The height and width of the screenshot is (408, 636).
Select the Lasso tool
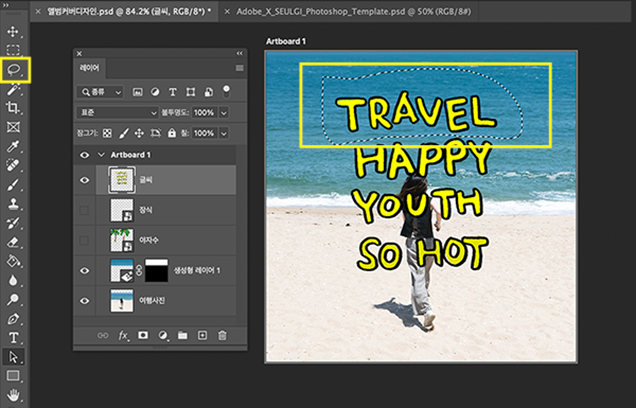[14, 70]
